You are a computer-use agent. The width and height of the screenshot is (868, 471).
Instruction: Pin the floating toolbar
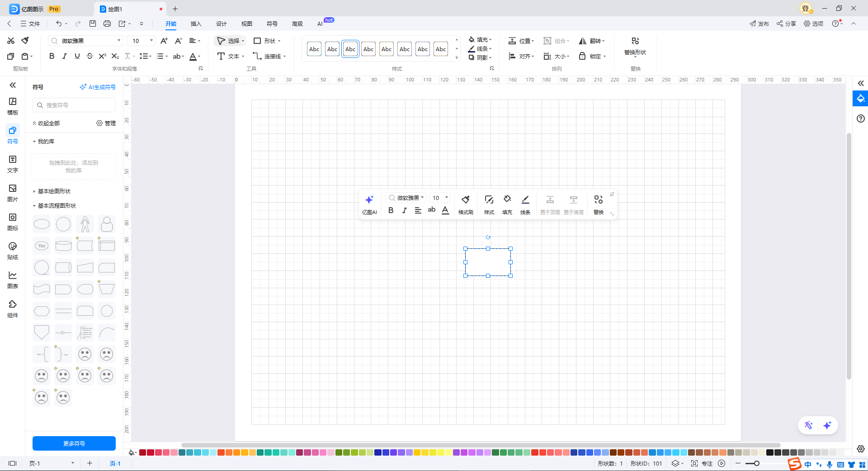click(x=612, y=195)
